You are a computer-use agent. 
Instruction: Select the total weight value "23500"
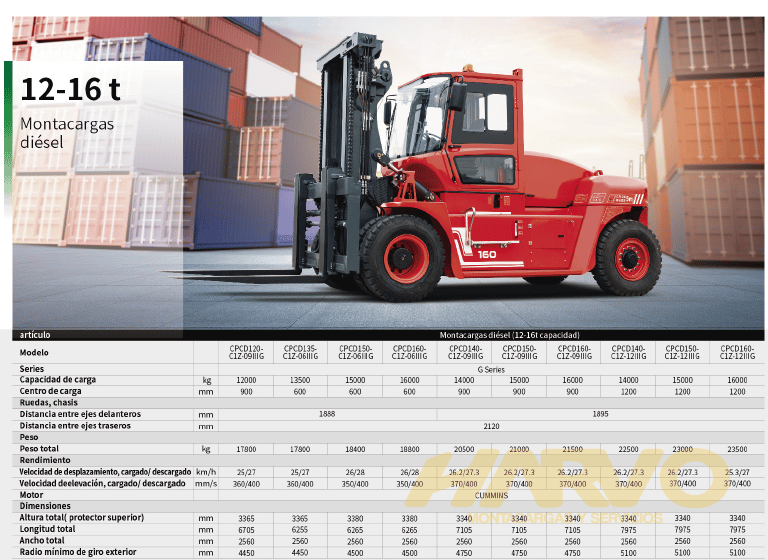point(738,449)
